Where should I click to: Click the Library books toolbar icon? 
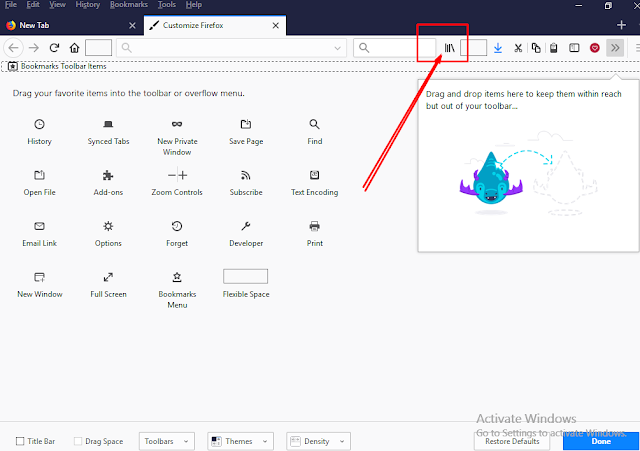[x=449, y=48]
